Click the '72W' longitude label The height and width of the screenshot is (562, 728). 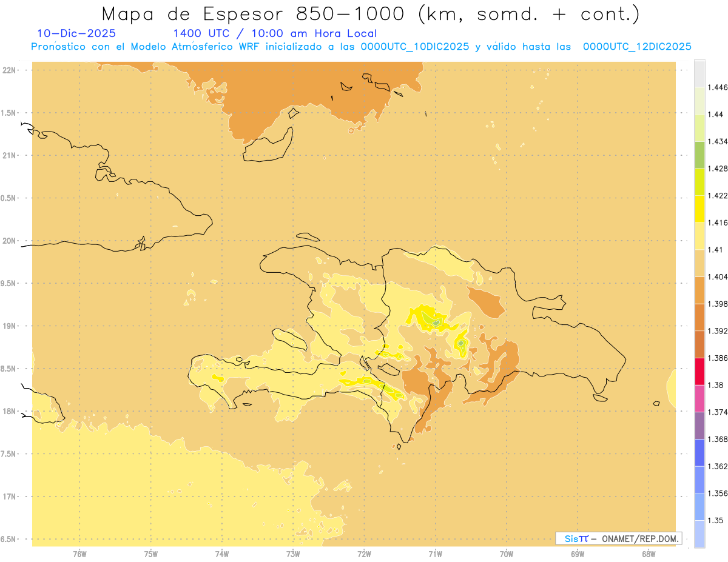[x=364, y=555]
